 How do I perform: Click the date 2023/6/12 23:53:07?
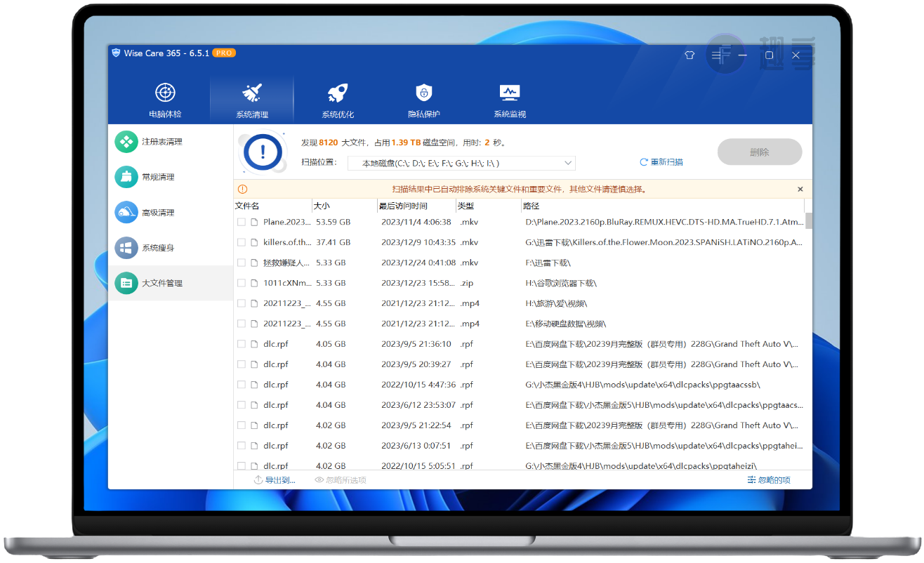click(x=418, y=405)
